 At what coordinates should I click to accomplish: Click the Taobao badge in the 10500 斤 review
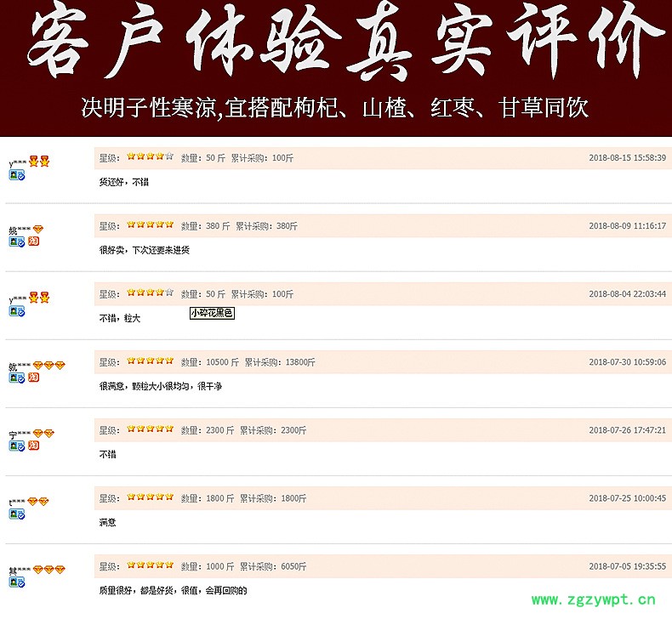33,378
